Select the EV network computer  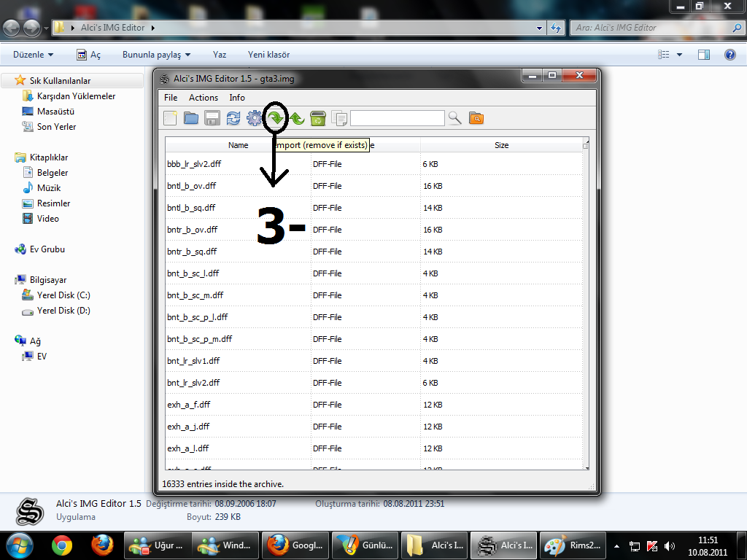point(42,357)
